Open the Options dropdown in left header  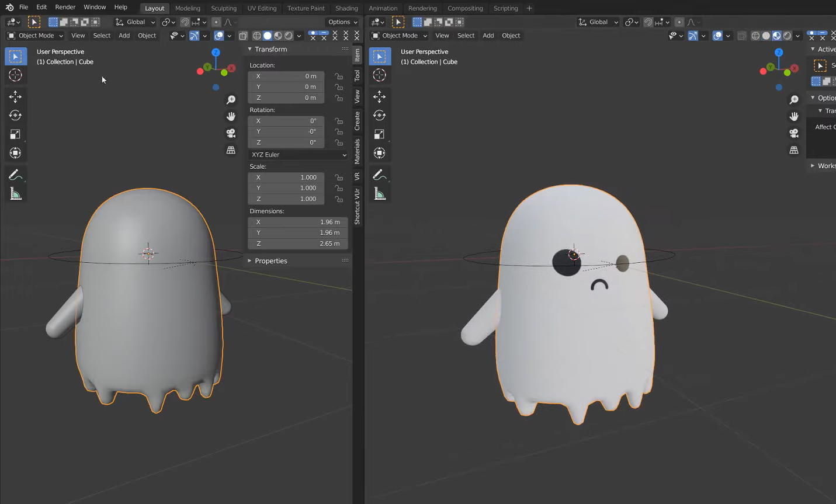click(x=342, y=22)
